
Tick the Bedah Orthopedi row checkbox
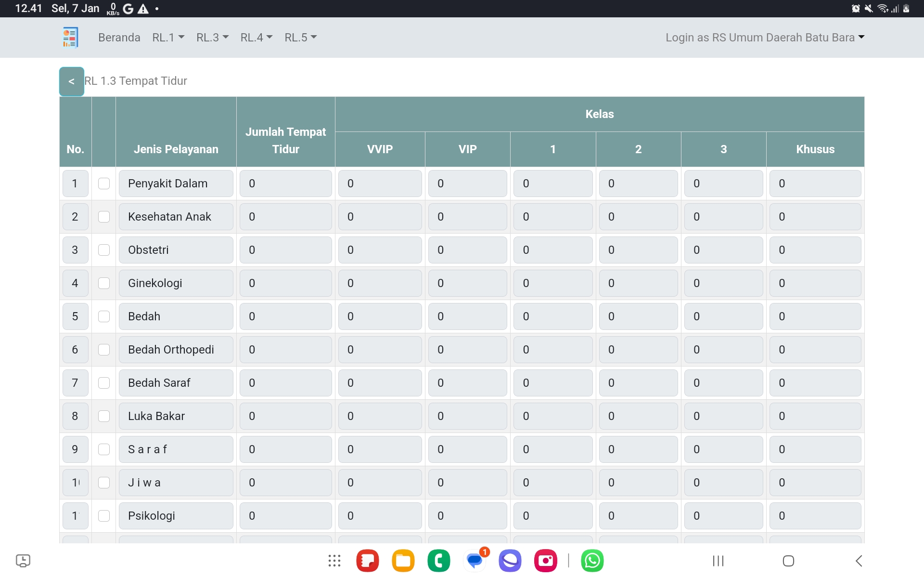pos(104,350)
